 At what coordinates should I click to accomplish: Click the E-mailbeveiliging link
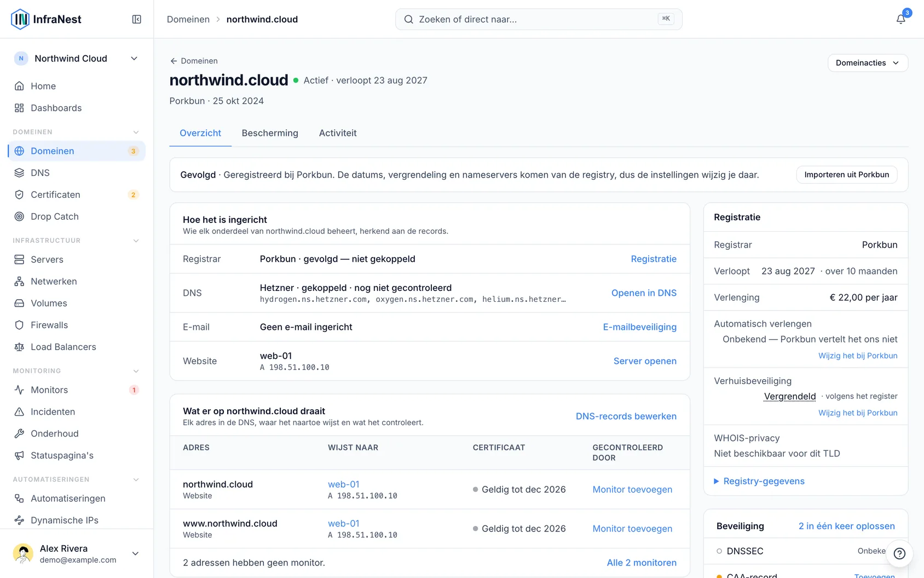click(639, 327)
